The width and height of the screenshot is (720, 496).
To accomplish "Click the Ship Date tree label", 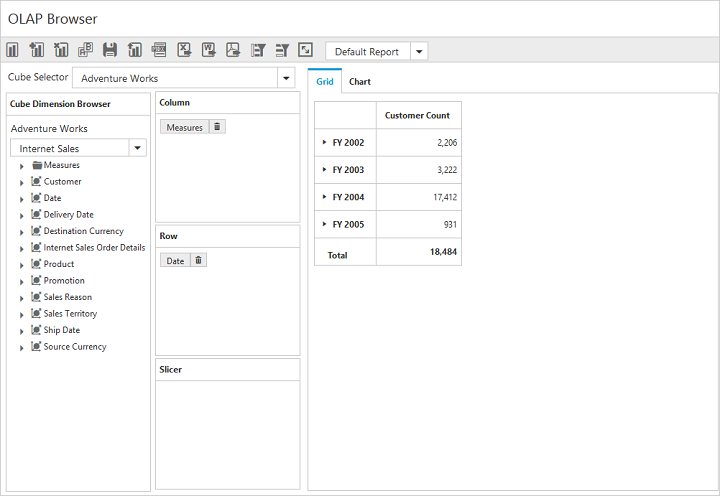I will 62,330.
